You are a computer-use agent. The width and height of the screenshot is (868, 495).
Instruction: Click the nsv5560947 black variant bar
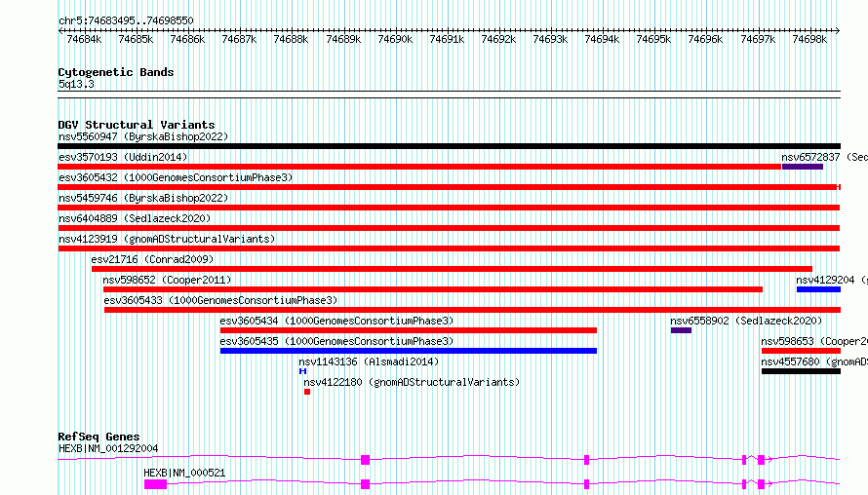[449, 146]
